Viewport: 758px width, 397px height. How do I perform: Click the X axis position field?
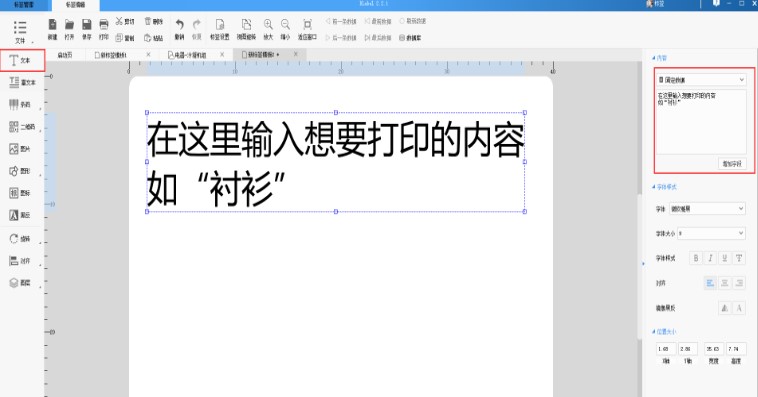point(666,349)
